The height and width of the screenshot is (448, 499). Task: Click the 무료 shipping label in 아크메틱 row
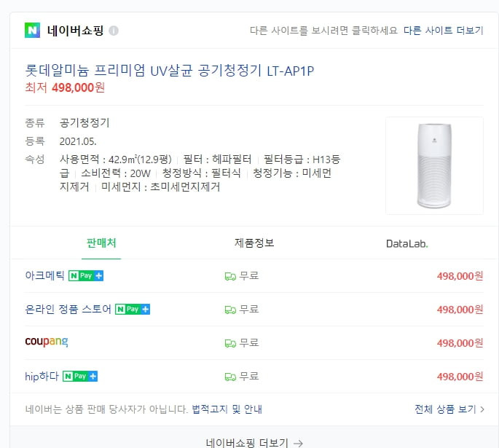click(x=249, y=275)
